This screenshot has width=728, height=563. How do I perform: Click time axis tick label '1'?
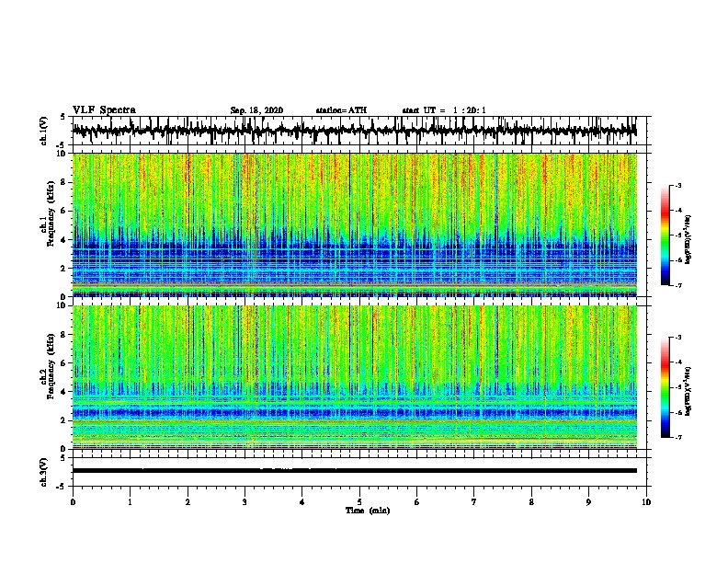point(130,502)
